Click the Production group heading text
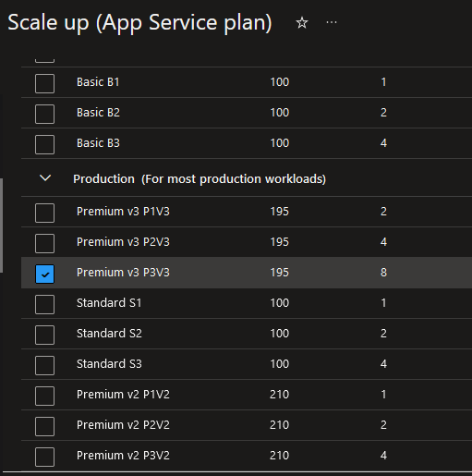 (200, 179)
